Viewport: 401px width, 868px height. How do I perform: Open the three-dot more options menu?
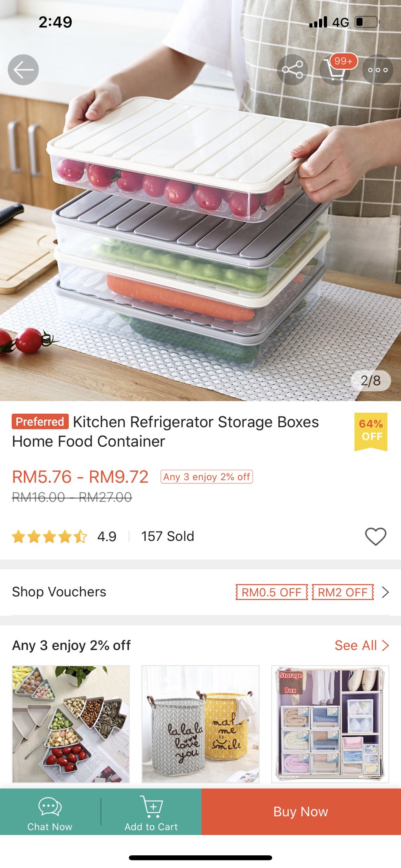pos(378,70)
